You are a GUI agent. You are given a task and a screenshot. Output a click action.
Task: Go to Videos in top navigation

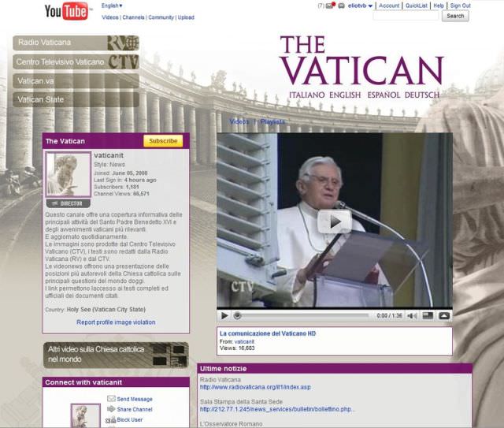110,17
